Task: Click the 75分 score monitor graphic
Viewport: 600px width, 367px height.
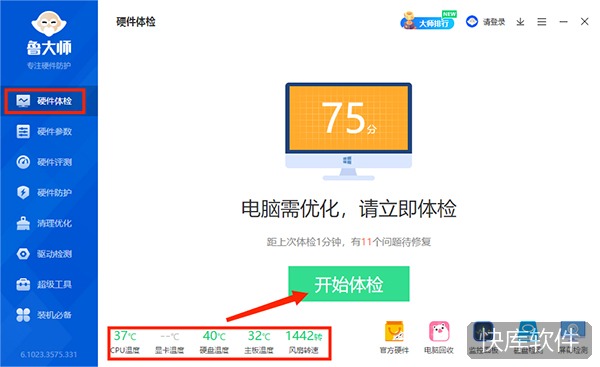Action: pyautogui.click(x=349, y=130)
